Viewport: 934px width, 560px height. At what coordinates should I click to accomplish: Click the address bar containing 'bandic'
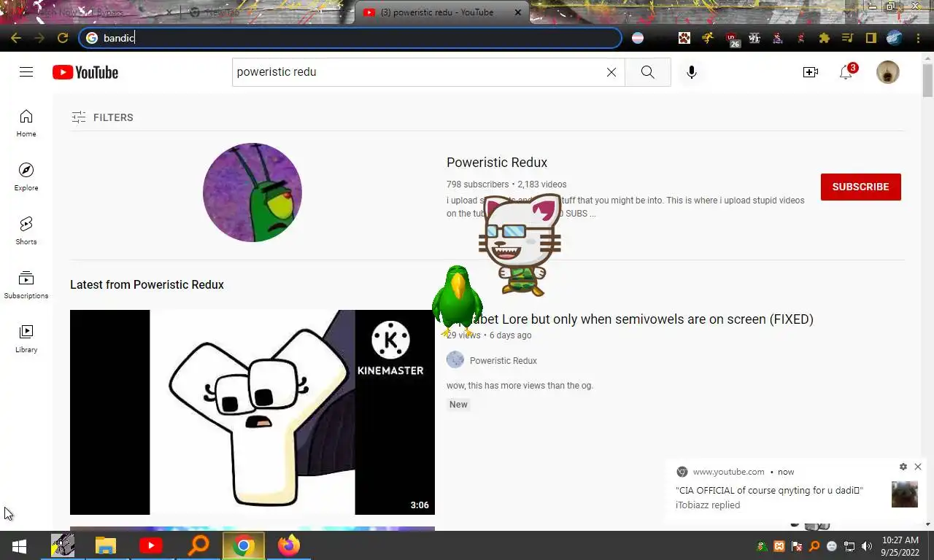(x=350, y=38)
